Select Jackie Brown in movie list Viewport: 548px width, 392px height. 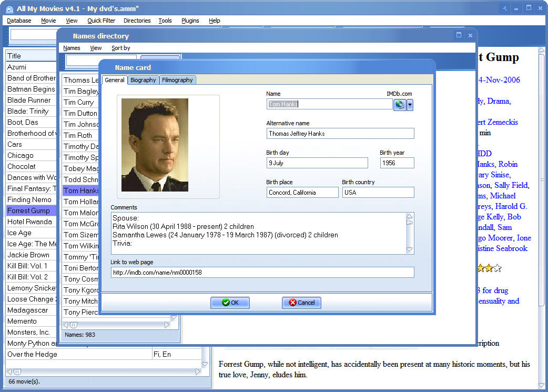click(x=31, y=255)
